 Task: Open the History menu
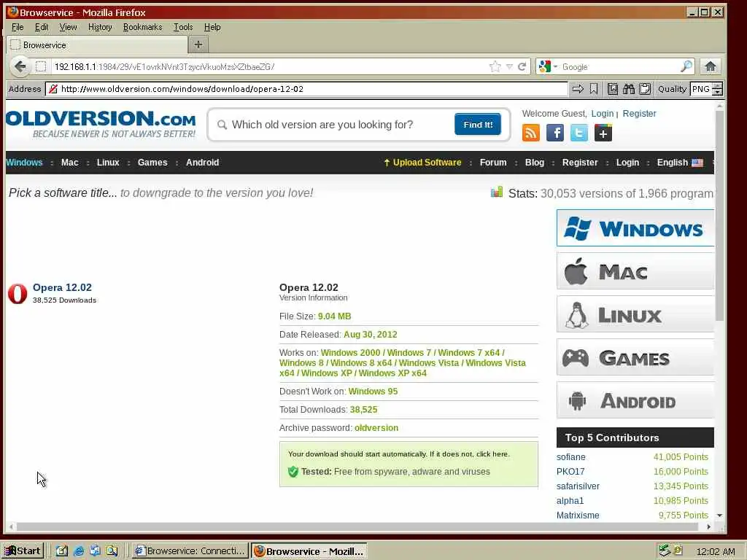tap(100, 27)
